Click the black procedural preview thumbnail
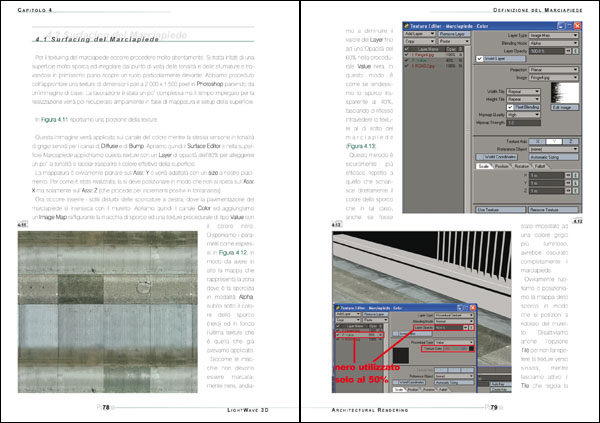 [x=401, y=356]
